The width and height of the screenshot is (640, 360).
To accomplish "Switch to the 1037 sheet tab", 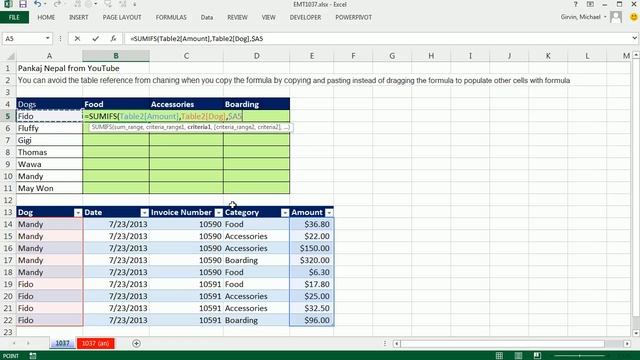I will [62, 344].
